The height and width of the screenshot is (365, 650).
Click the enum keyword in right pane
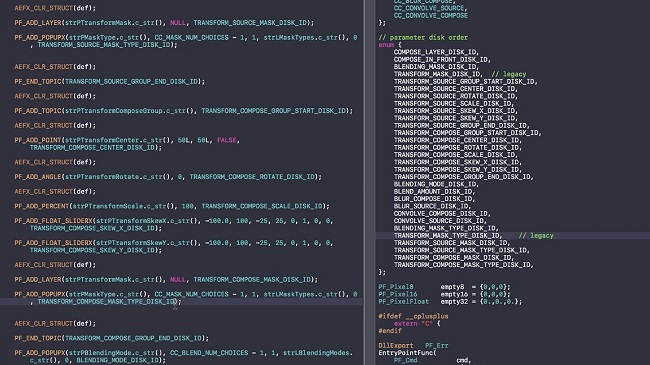coord(386,45)
